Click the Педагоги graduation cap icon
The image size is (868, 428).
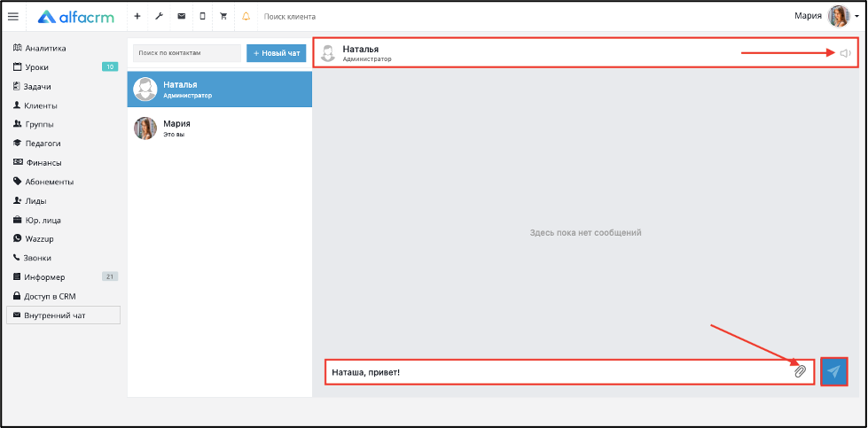tap(17, 144)
